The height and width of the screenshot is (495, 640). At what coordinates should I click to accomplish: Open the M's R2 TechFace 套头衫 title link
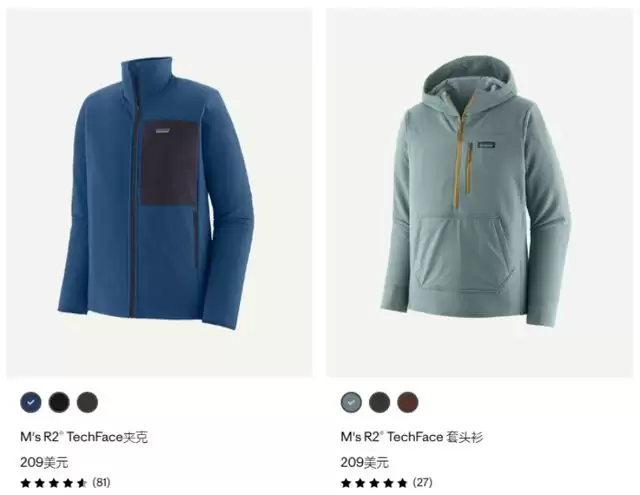[412, 437]
